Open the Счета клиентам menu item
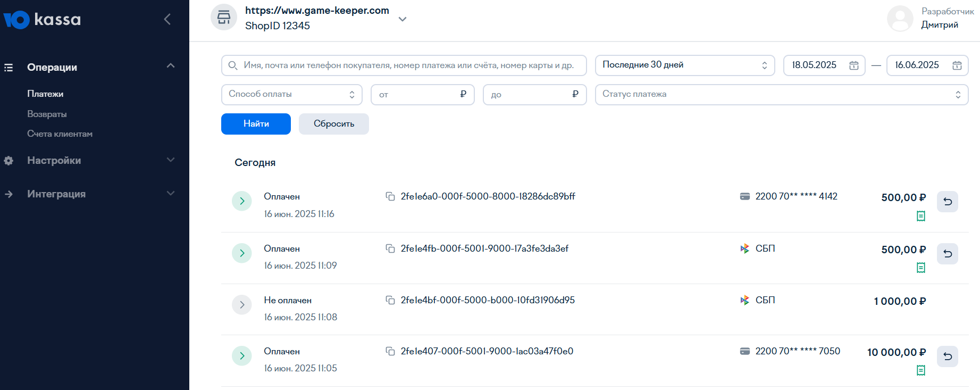980x390 pixels. coord(60,134)
